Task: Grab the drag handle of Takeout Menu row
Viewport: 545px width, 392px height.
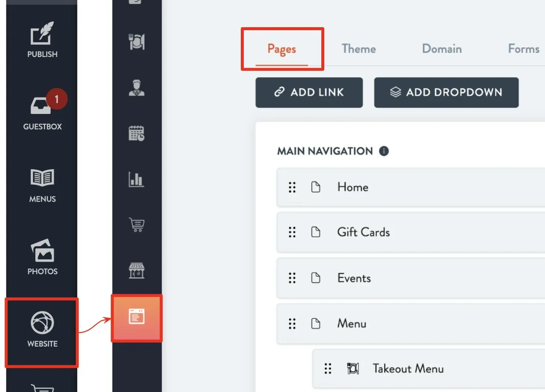Action: (328, 369)
